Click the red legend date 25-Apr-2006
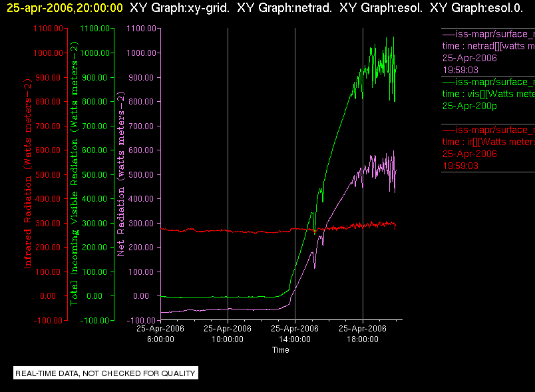This screenshot has width=535, height=392. pyautogui.click(x=470, y=154)
